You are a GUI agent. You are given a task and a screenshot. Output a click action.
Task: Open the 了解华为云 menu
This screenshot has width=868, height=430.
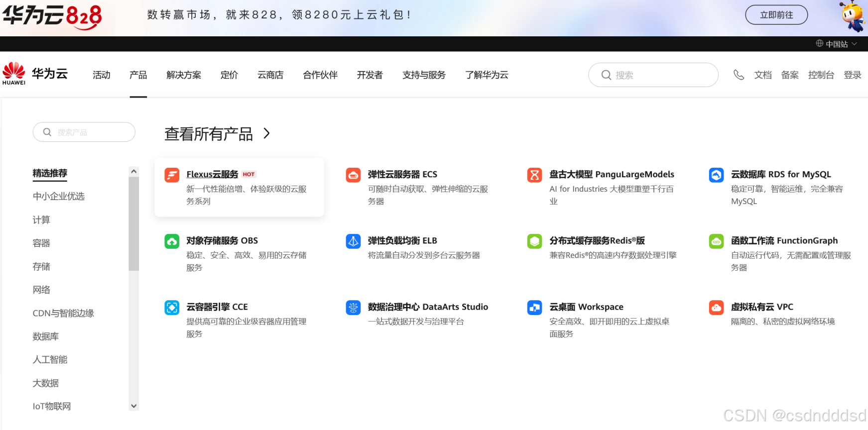coord(487,75)
